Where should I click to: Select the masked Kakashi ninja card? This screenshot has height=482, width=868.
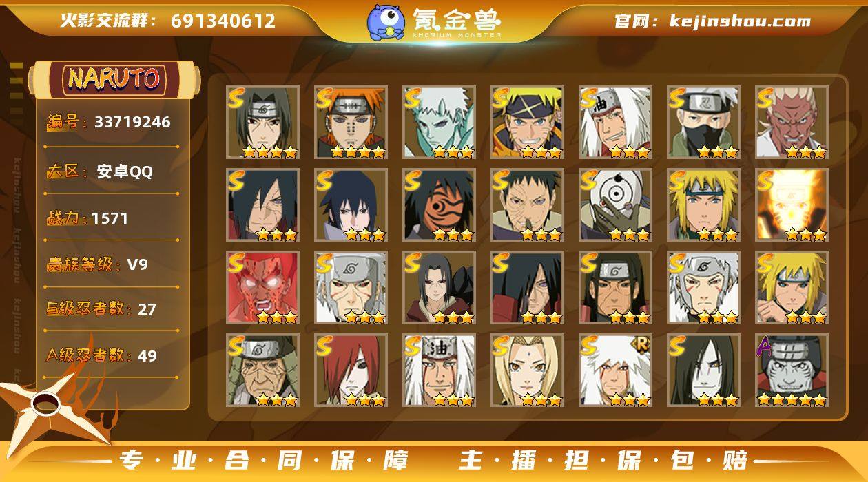703,123
